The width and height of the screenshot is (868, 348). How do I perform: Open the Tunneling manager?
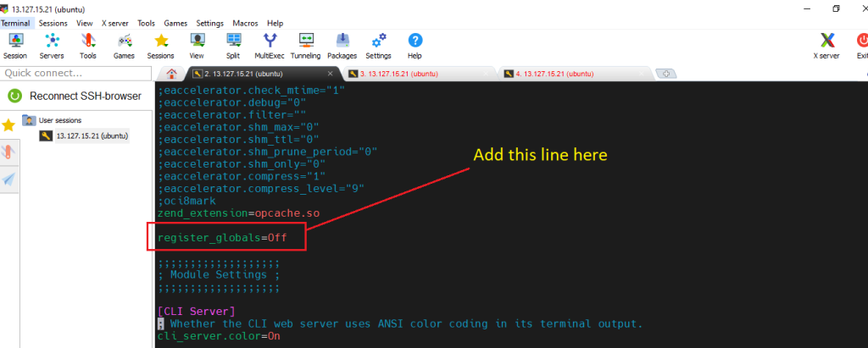click(307, 45)
